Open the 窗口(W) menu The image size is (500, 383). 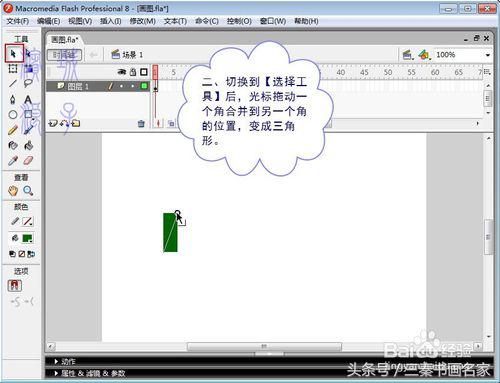click(273, 21)
